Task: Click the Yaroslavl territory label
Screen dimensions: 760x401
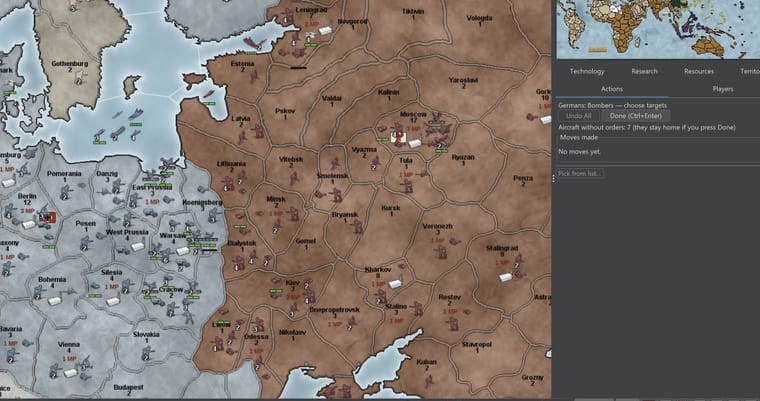Action: pyautogui.click(x=463, y=80)
